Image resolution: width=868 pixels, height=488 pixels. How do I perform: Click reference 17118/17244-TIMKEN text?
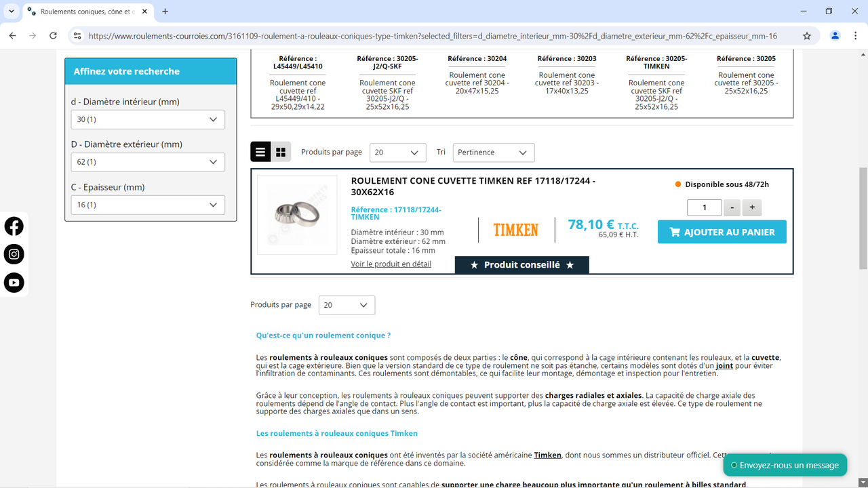[396, 213]
